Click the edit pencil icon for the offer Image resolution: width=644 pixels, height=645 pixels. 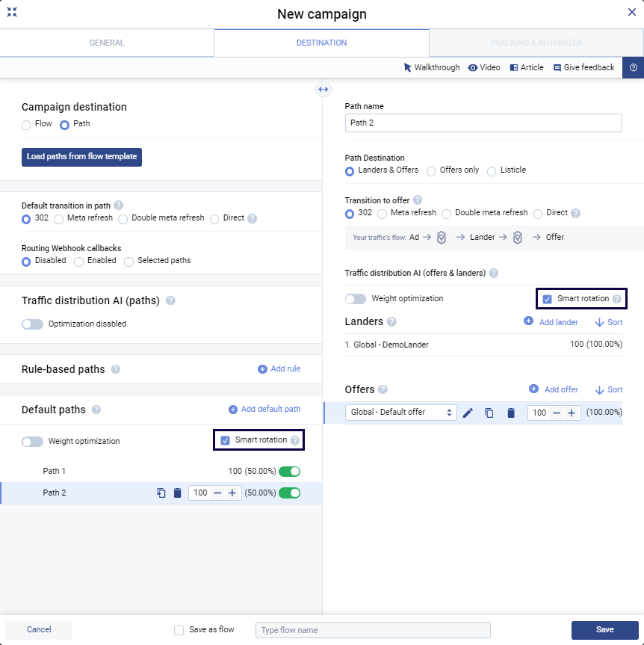[x=468, y=413]
